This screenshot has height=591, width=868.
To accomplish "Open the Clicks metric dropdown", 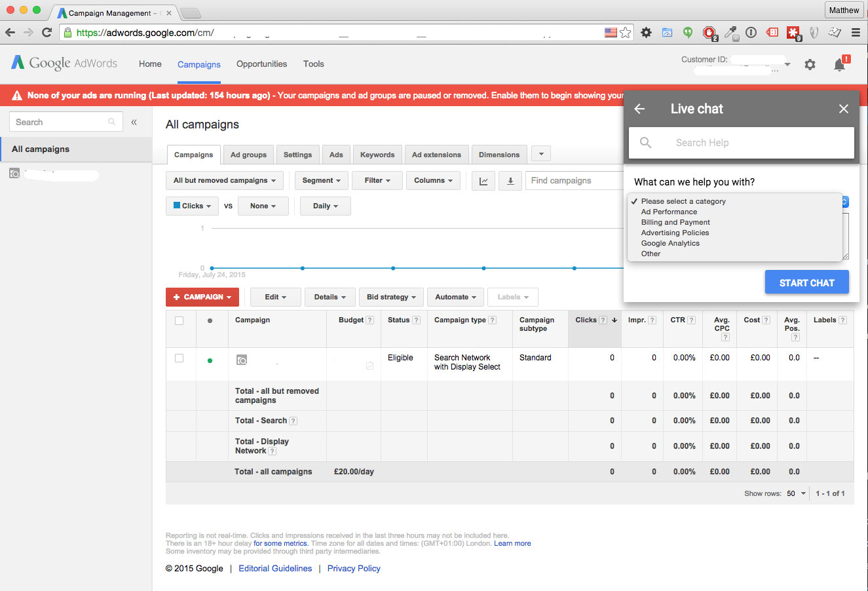I will [x=192, y=206].
